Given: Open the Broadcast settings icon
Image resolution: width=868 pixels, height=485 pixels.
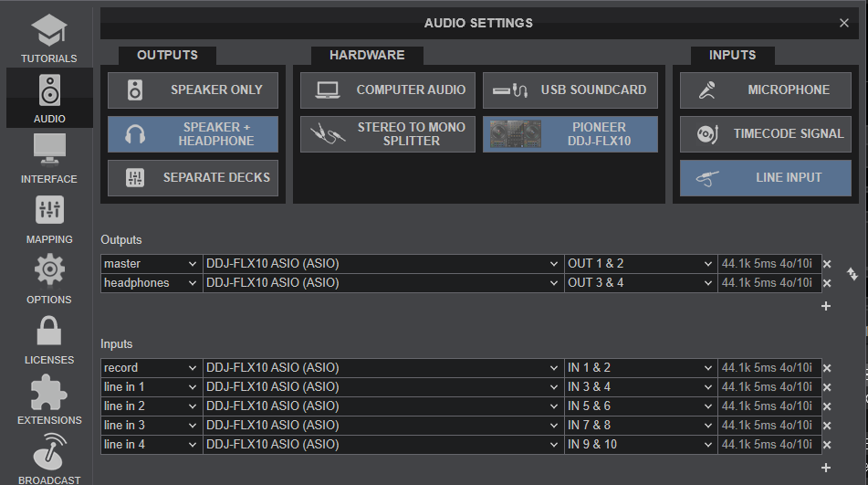Looking at the screenshot, I should (x=48, y=452).
